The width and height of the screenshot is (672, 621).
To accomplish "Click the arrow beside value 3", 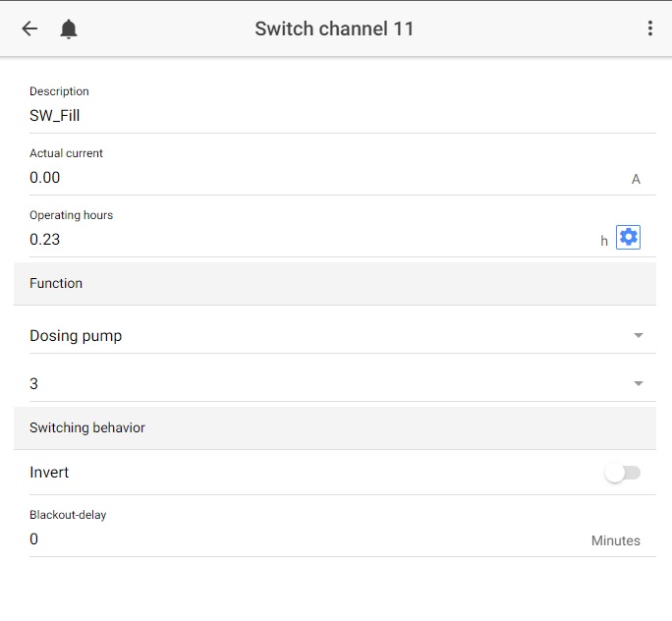I will coord(639,383).
